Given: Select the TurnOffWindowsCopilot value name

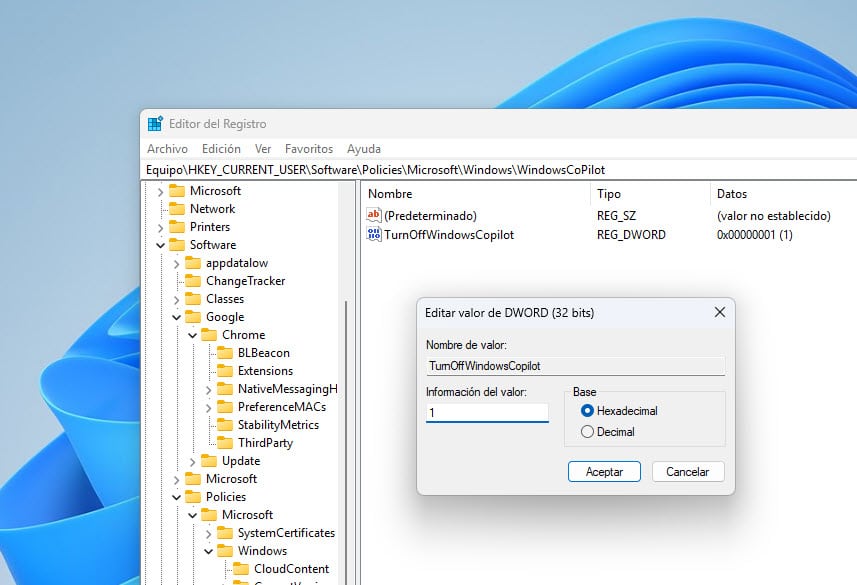Looking at the screenshot, I should [x=449, y=235].
